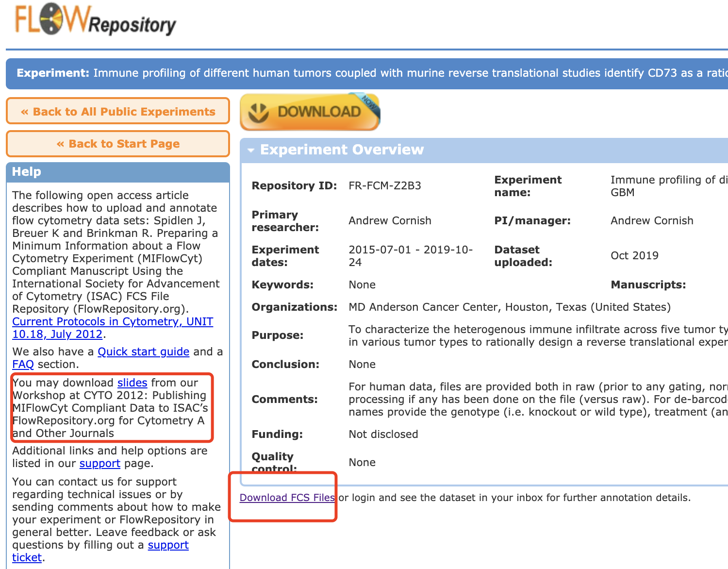Click the Experiment title banner text
The image size is (728, 569).
click(x=372, y=73)
